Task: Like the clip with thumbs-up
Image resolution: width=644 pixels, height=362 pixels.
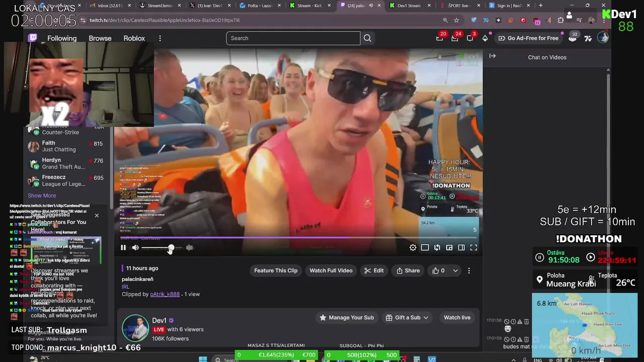Action: click(x=438, y=270)
